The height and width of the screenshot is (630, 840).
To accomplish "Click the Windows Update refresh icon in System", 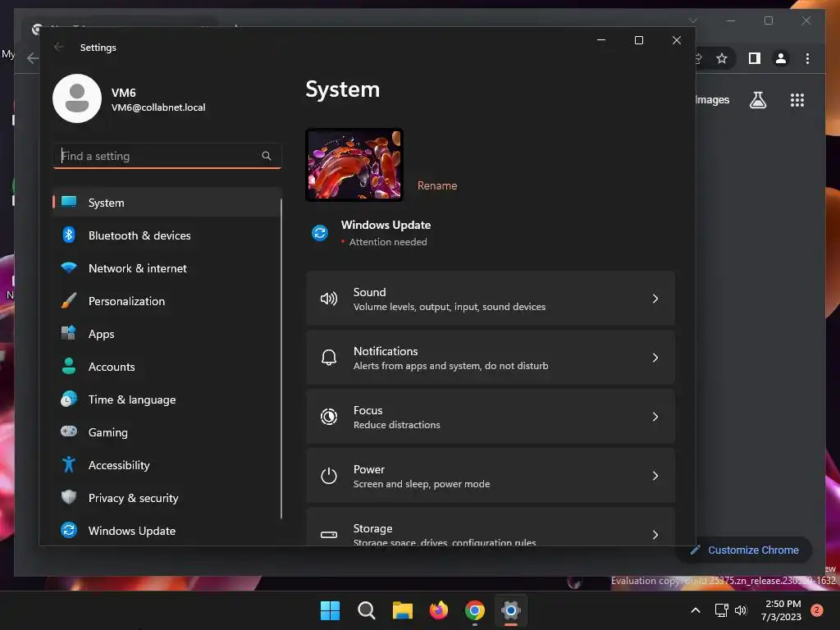I will 320,233.
